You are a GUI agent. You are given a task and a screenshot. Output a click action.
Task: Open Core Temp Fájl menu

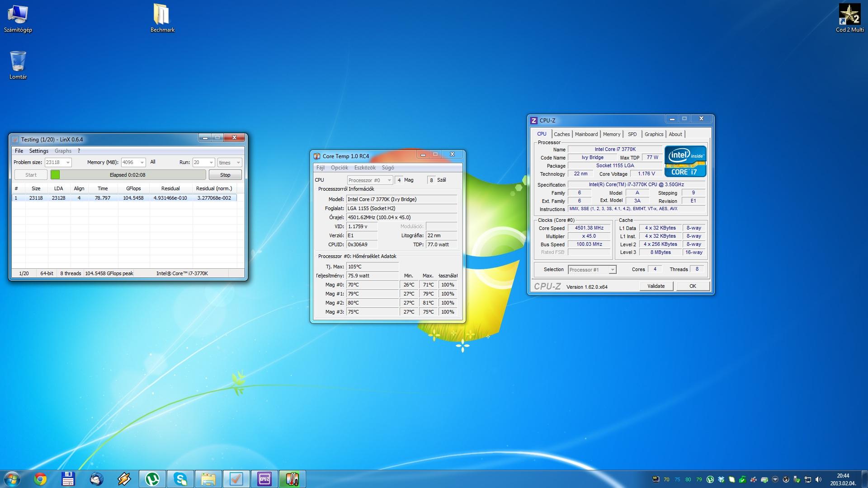321,168
